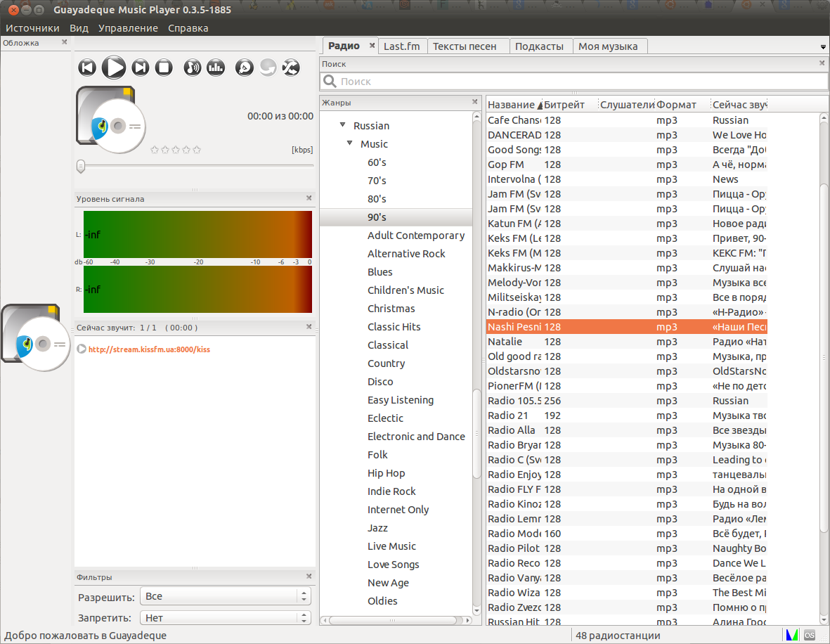Skip to the next track
This screenshot has height=644, width=830.
pyautogui.click(x=141, y=67)
